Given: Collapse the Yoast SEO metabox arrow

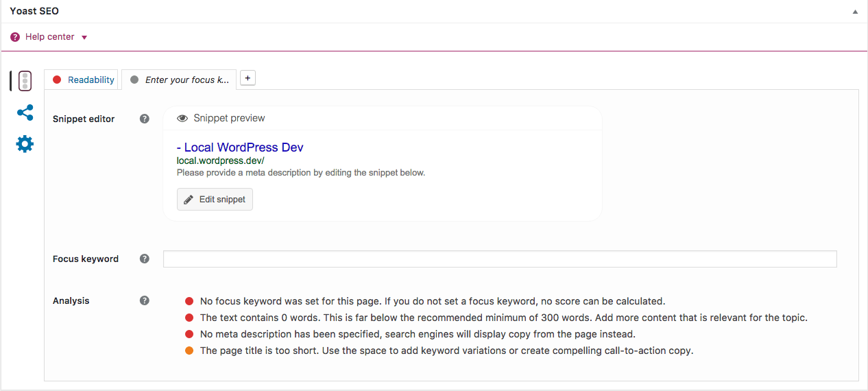Looking at the screenshot, I should [x=855, y=12].
